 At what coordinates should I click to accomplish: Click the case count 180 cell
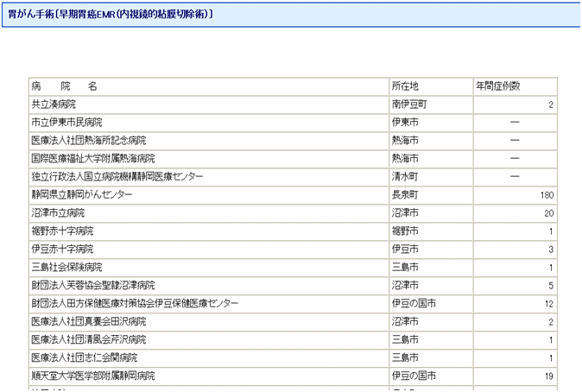click(x=547, y=195)
